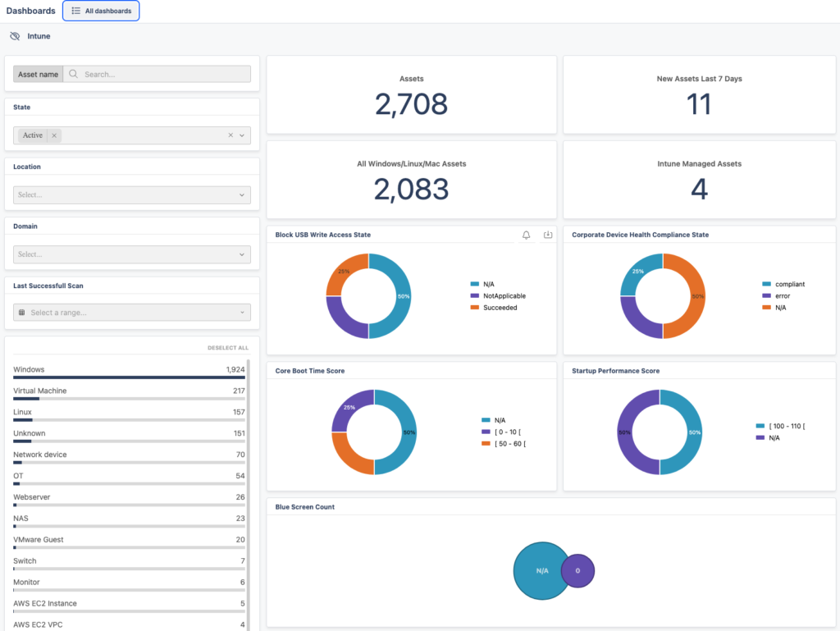The height and width of the screenshot is (631, 840).
Task: Click the export icon on Block USB widget
Action: [547, 235]
